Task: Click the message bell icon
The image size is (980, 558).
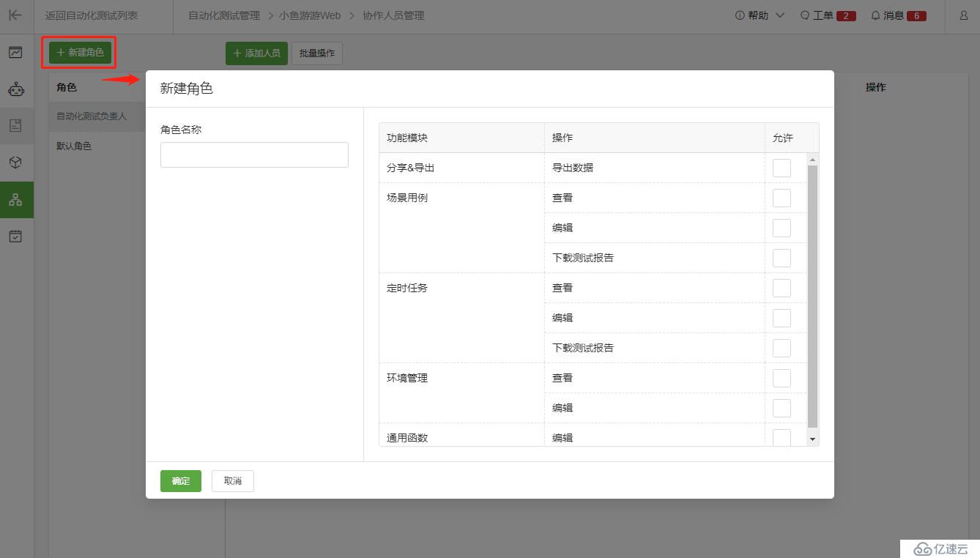Action: pyautogui.click(x=875, y=15)
